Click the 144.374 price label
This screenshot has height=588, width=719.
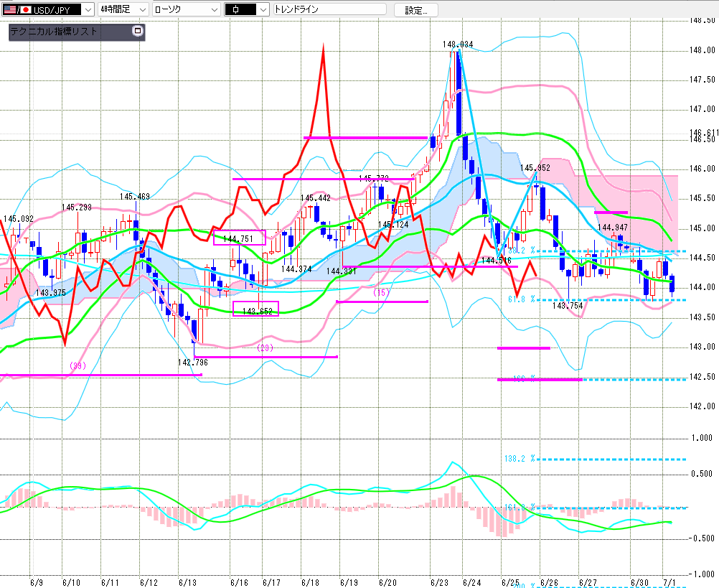tap(296, 269)
